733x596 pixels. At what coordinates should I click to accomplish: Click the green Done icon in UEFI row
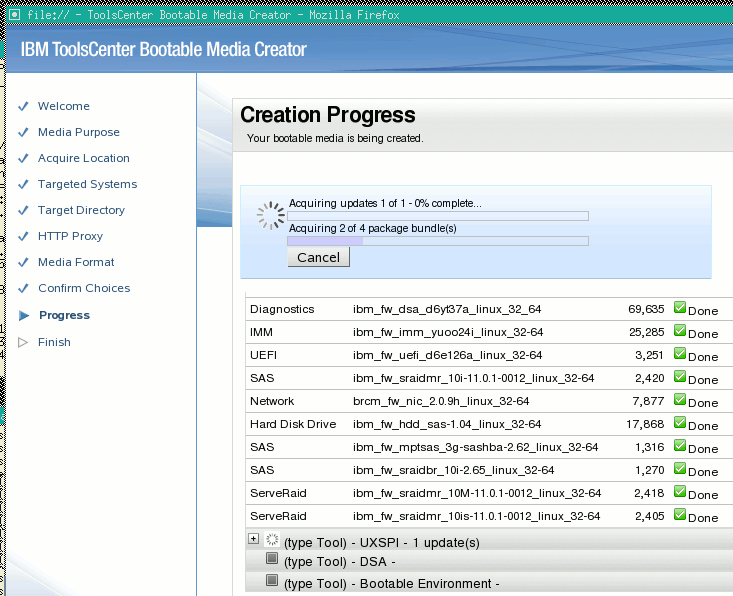point(680,353)
